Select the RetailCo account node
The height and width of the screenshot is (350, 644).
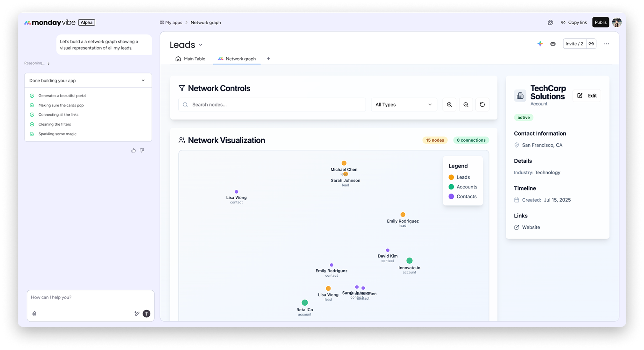305,303
